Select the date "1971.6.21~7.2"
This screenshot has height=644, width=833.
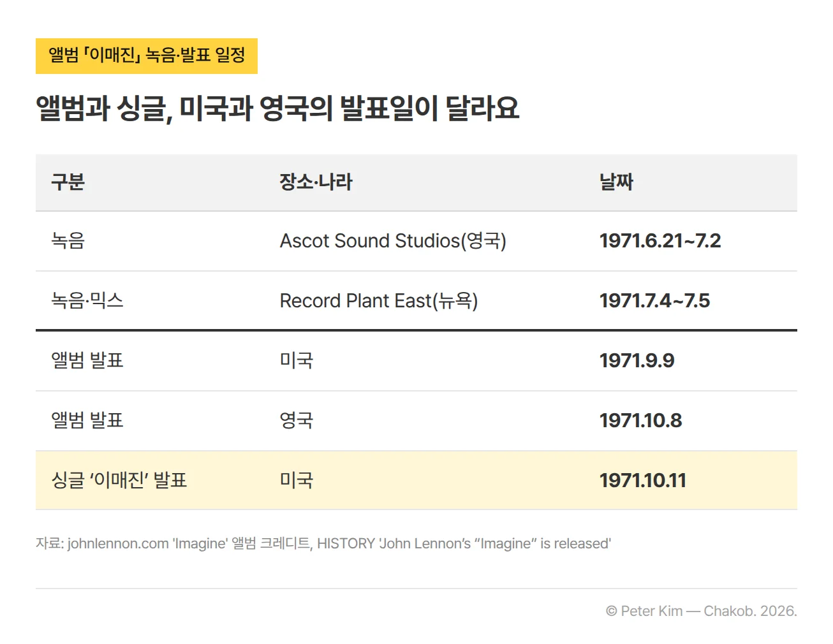coord(660,241)
